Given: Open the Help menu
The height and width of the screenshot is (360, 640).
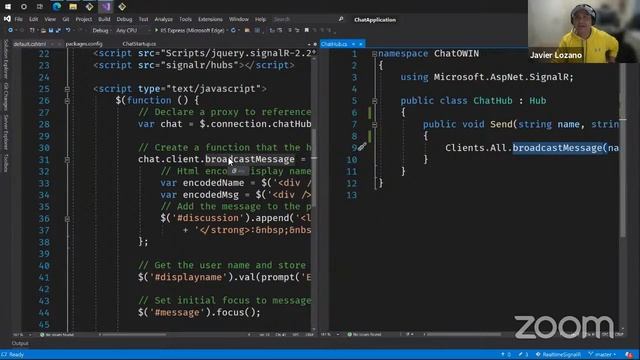Looking at the screenshot, I should 260,19.
